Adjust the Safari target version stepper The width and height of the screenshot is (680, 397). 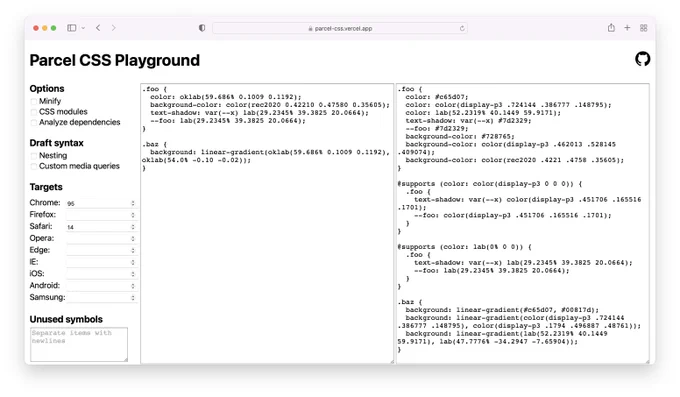click(133, 226)
